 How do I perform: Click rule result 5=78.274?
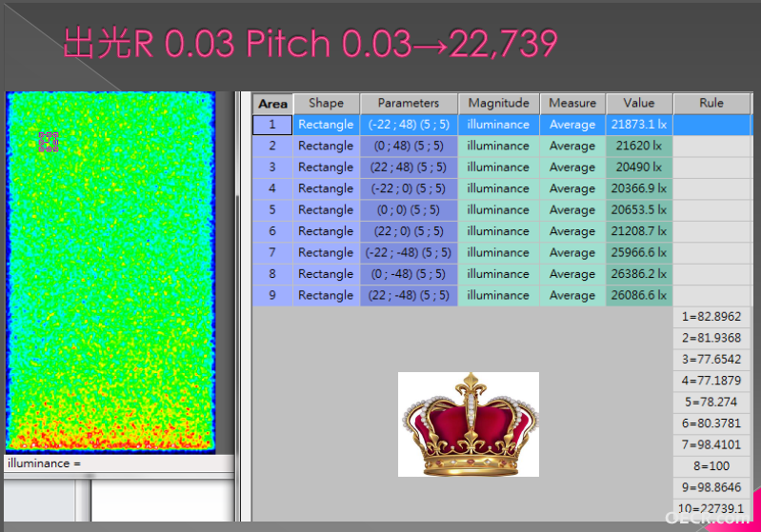711,402
